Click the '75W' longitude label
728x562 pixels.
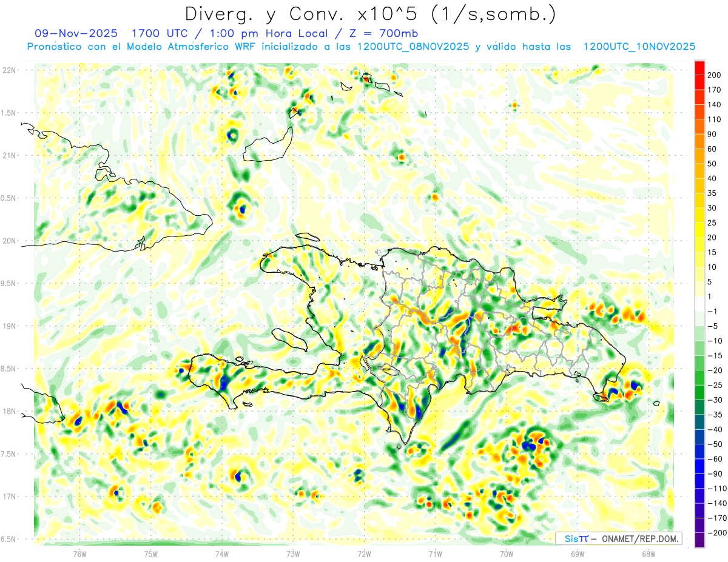coord(151,554)
